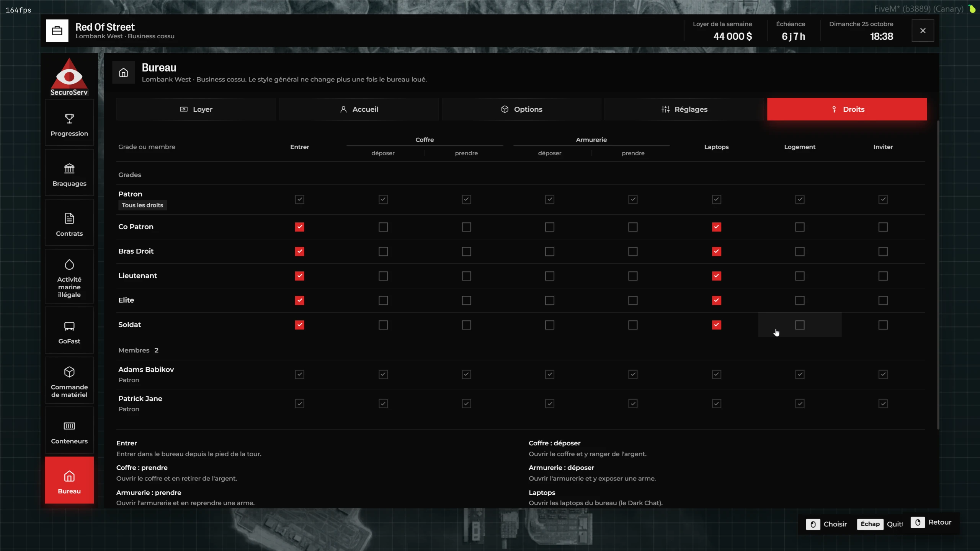Disable Laptops for Bras Droit
The height and width of the screenshot is (551, 980).
717,251
